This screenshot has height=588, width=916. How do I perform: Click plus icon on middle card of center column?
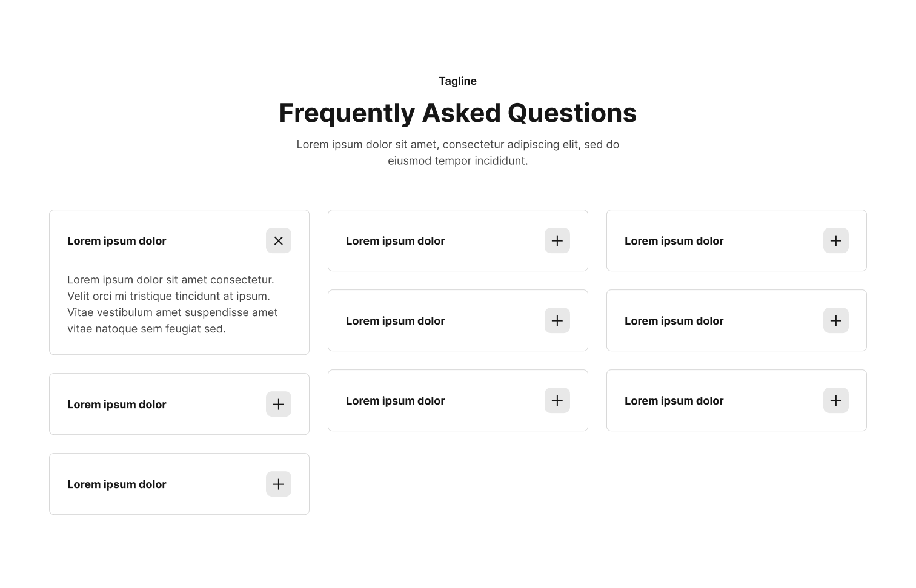click(557, 320)
